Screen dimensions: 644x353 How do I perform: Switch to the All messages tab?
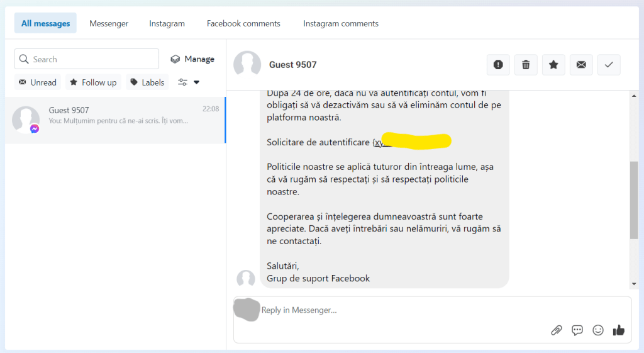point(45,23)
